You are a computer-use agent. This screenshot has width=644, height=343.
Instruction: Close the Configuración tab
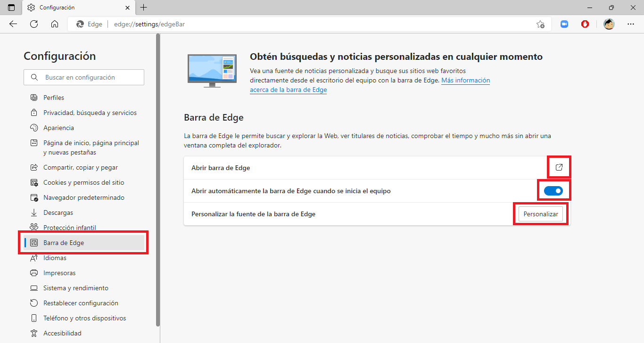[128, 8]
